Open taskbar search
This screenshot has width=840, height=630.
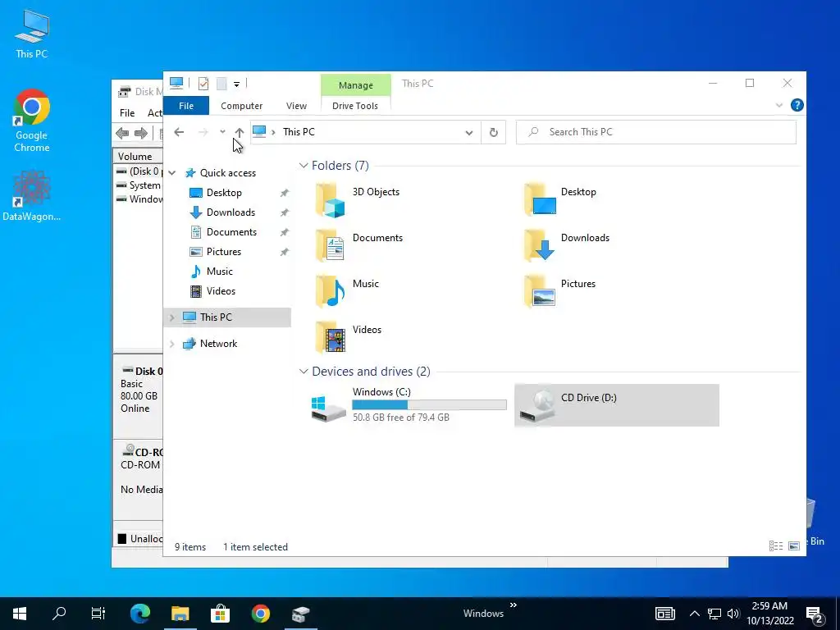(59, 614)
